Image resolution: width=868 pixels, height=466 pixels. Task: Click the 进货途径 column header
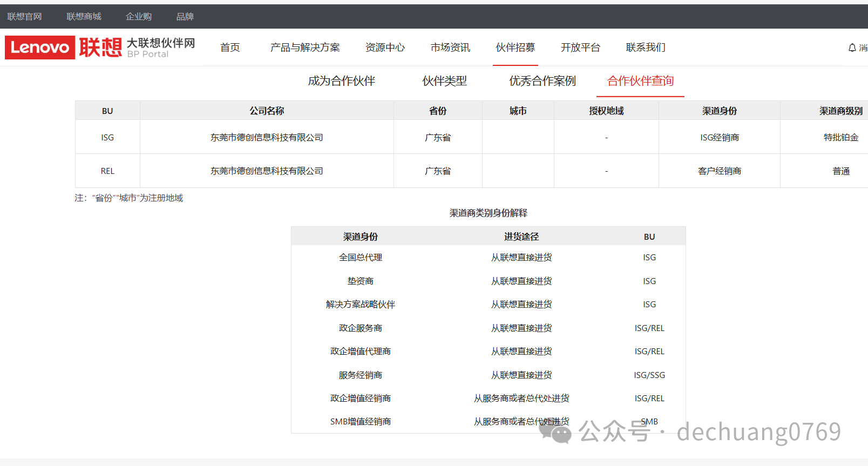pos(521,237)
